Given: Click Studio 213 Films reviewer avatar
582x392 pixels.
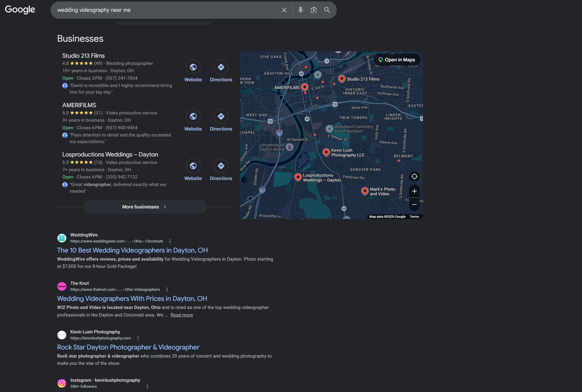Looking at the screenshot, I should coord(65,86).
